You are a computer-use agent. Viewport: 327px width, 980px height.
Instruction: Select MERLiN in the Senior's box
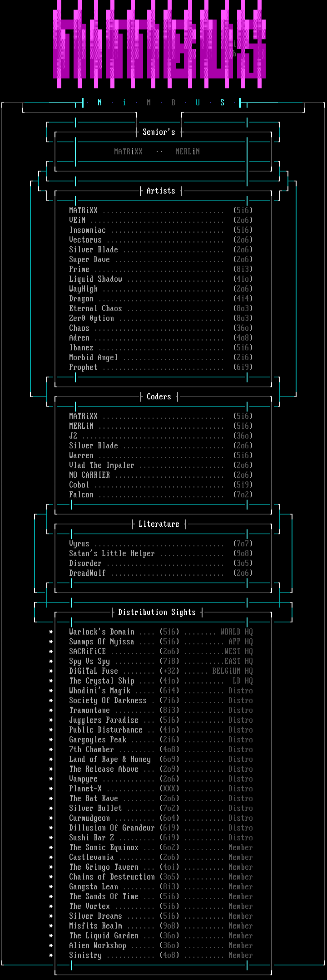(188, 152)
